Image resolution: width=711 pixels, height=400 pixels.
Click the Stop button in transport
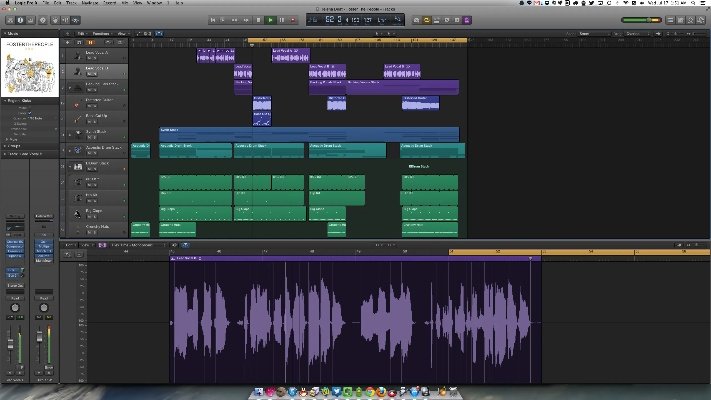click(x=258, y=19)
